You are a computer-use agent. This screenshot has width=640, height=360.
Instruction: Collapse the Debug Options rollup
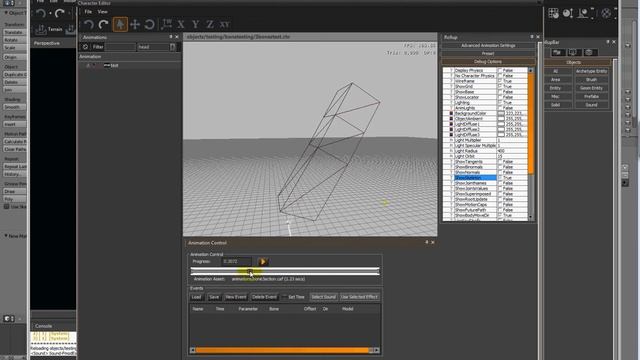[488, 62]
